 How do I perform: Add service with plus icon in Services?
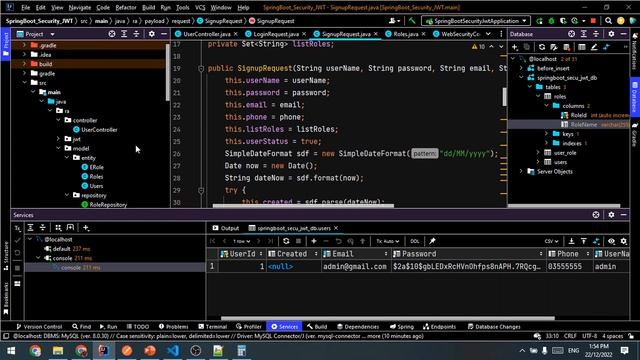pos(86,228)
